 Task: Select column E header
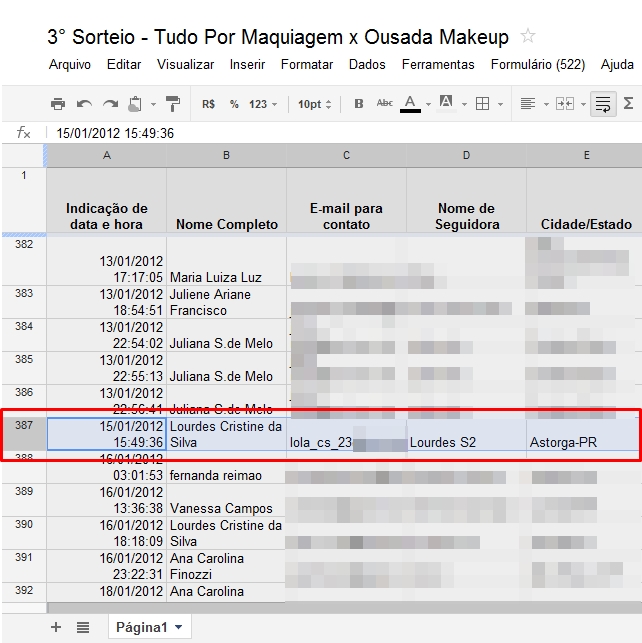coord(584,155)
